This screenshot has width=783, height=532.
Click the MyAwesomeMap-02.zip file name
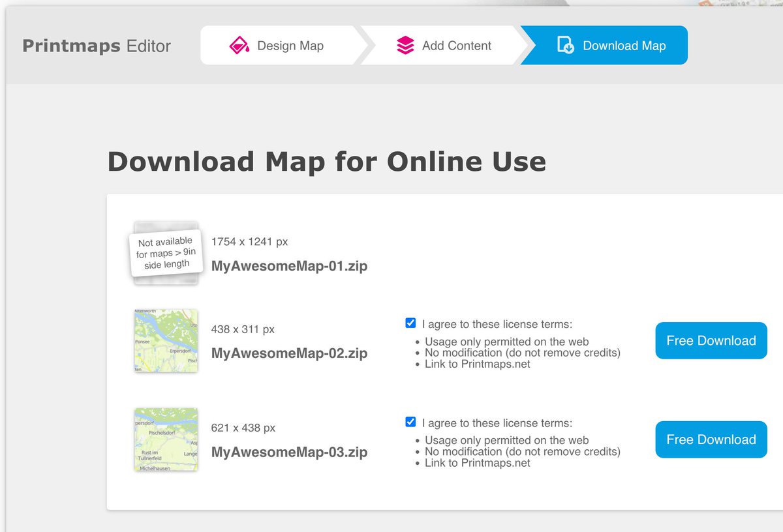click(289, 353)
